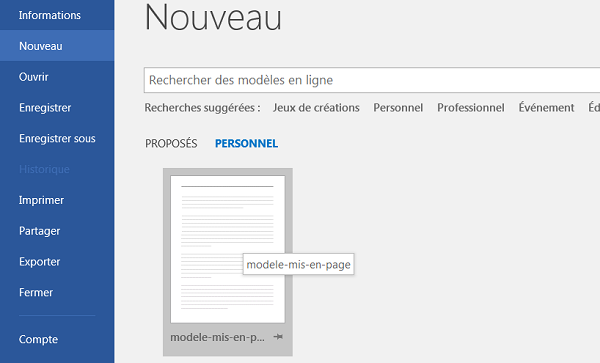Switch to the PERSONNEL tab
Image resolution: width=600 pixels, height=363 pixels.
click(x=246, y=143)
